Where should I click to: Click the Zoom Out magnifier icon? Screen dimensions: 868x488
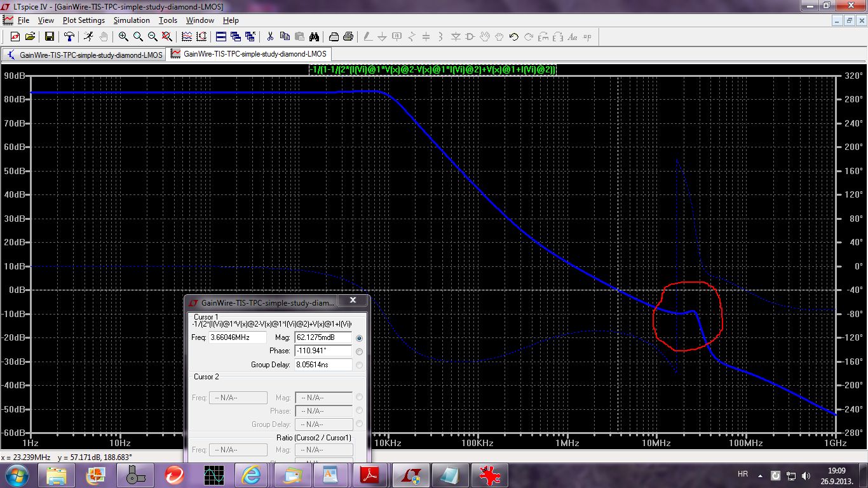coord(153,37)
